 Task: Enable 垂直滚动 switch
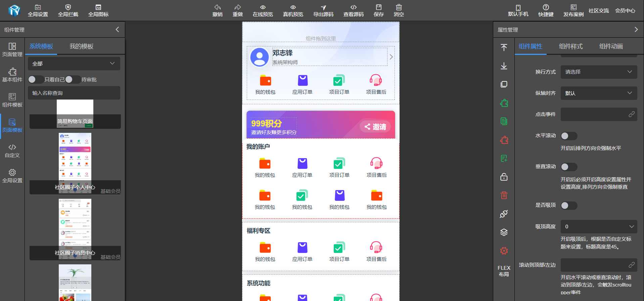tap(569, 167)
